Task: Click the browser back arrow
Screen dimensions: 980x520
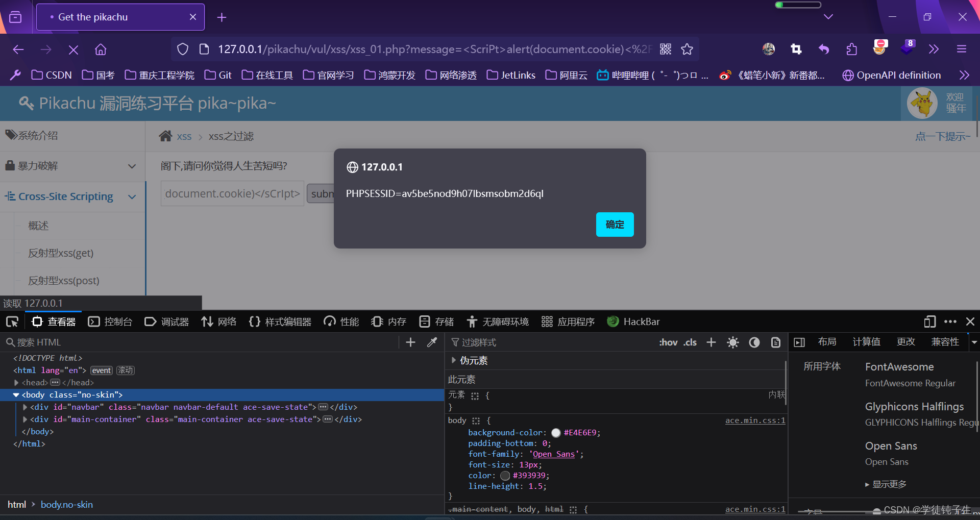Action: pyautogui.click(x=18, y=49)
